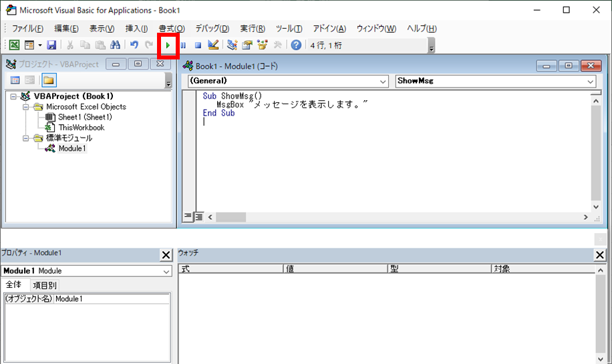Image resolution: width=612 pixels, height=364 pixels.
Task: Click the Insert UserForm toolbar icon
Action: [x=29, y=45]
